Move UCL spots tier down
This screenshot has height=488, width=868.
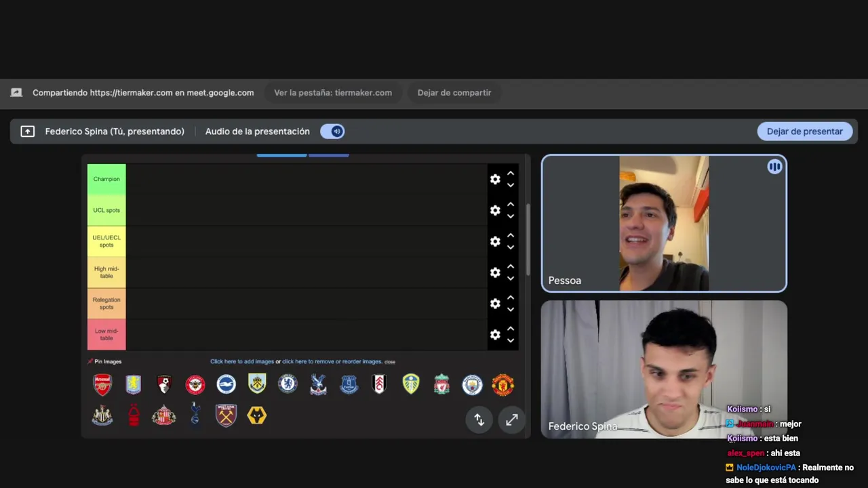pyautogui.click(x=511, y=216)
